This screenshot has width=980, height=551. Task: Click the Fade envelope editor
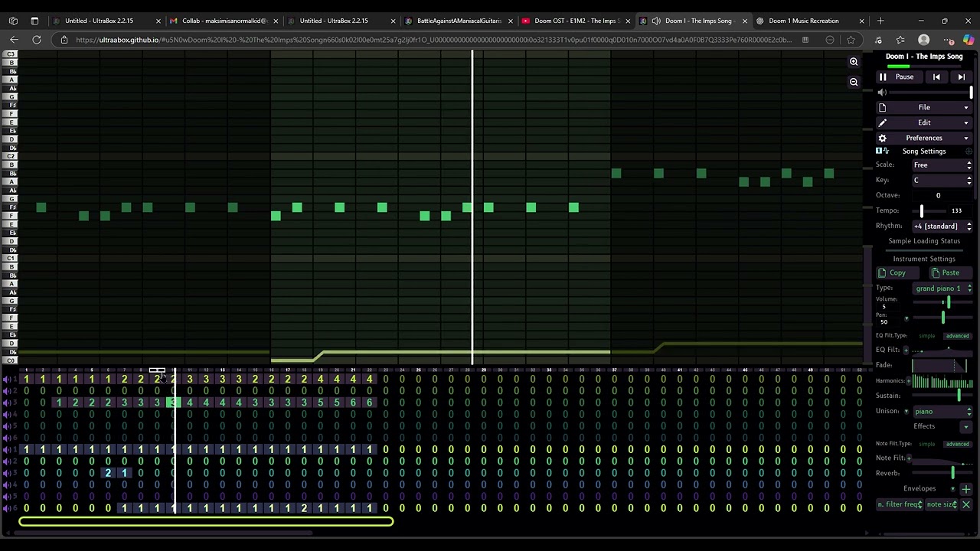[941, 365]
